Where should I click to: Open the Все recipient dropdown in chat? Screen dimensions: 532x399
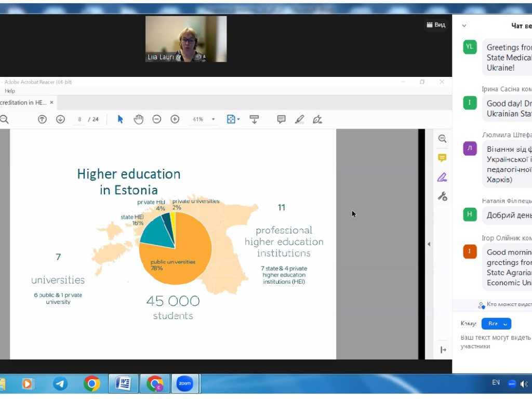[x=496, y=324]
